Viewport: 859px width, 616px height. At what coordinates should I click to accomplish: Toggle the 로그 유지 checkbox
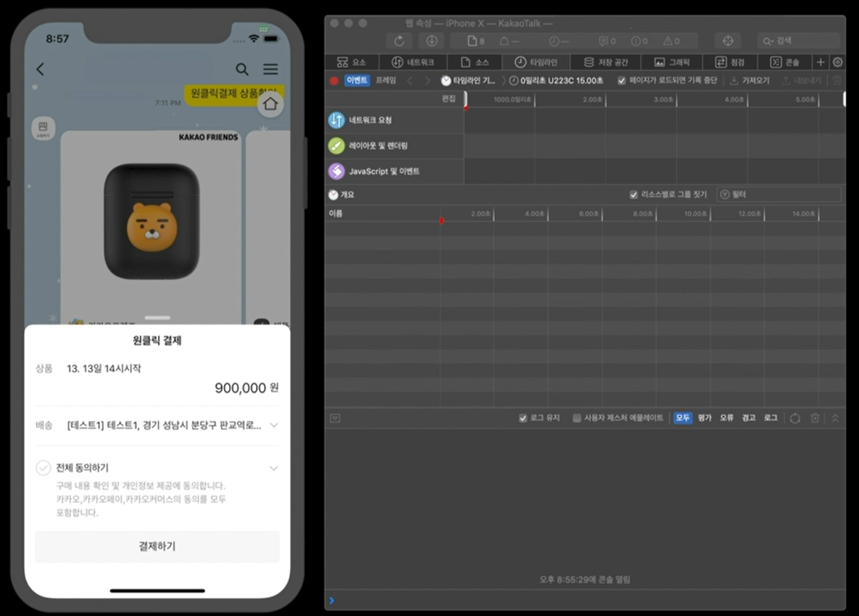[x=522, y=418]
